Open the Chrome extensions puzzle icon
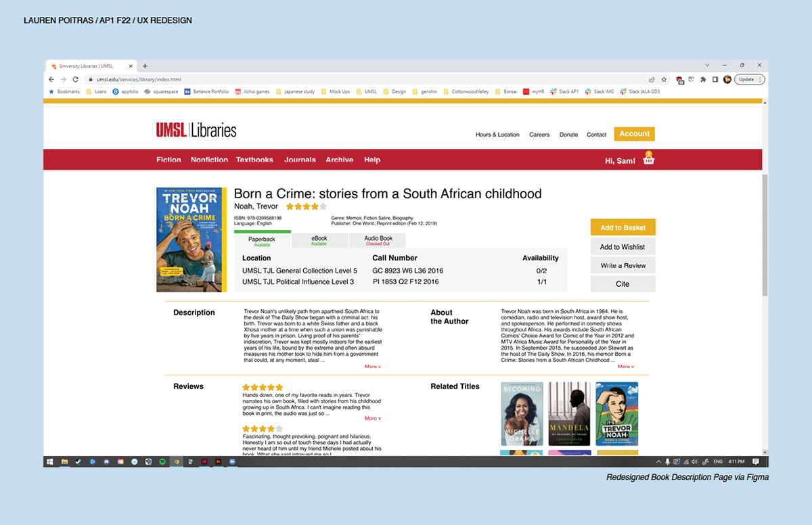Viewport: 812px width, 525px height. pyautogui.click(x=702, y=79)
